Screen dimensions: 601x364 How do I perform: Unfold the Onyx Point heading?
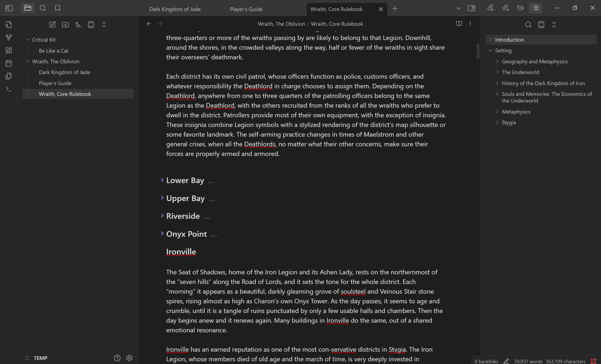point(162,234)
